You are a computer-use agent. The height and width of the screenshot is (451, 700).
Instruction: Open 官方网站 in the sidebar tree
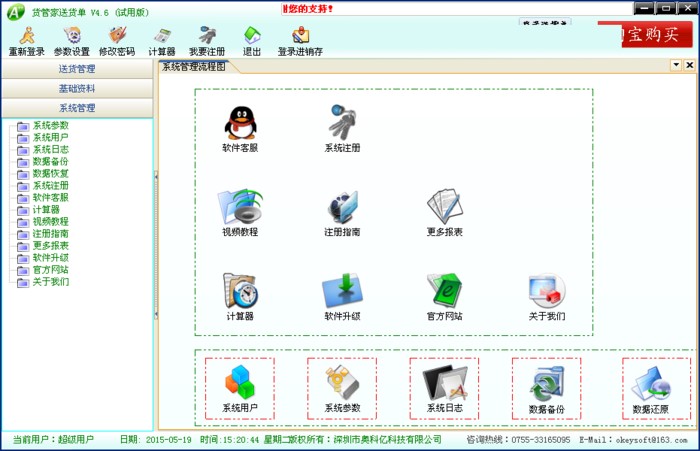tap(50, 270)
